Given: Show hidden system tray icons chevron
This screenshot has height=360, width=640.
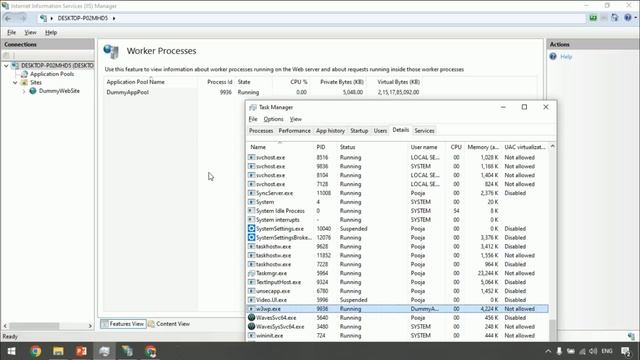Looking at the screenshot, I should coord(548,351).
